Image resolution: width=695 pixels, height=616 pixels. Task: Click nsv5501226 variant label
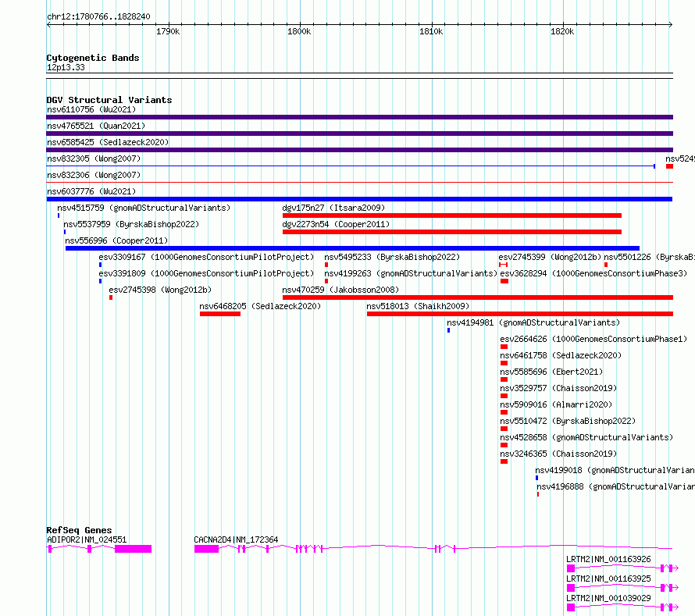[650, 257]
